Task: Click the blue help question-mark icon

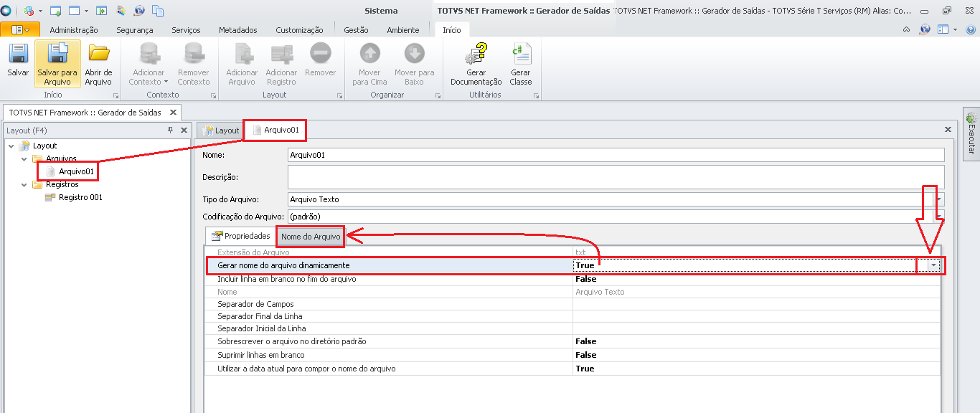Action: pyautogui.click(x=970, y=29)
